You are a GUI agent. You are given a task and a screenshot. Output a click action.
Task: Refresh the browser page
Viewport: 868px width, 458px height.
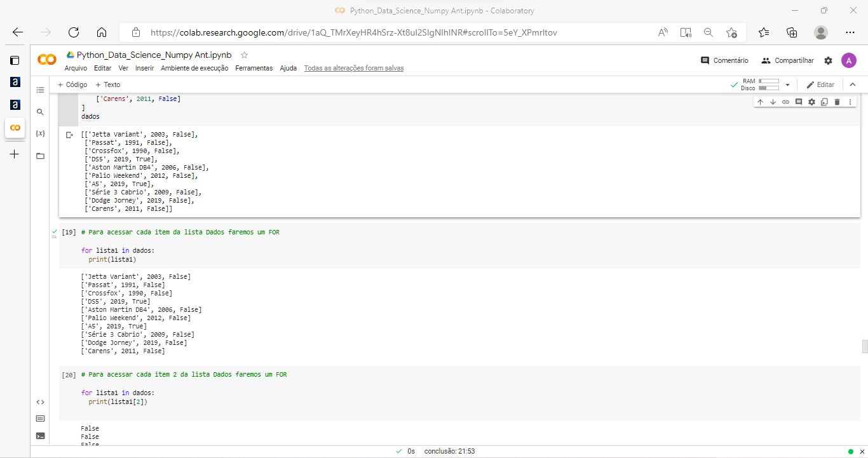tap(74, 32)
